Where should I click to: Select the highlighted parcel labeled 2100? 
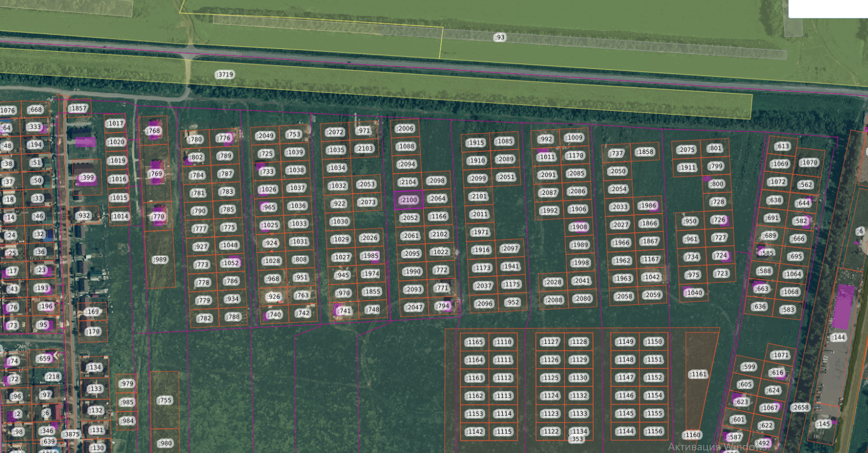click(409, 200)
